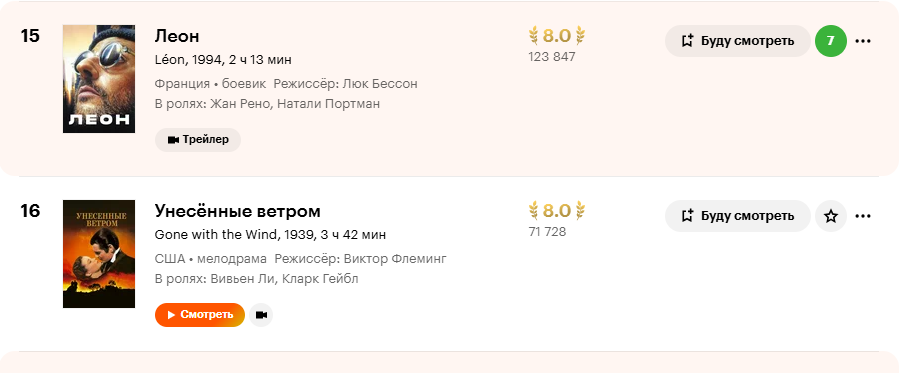Image resolution: width=921 pixels, height=373 pixels.
Task: Open the Леон title link
Action: coord(177,36)
